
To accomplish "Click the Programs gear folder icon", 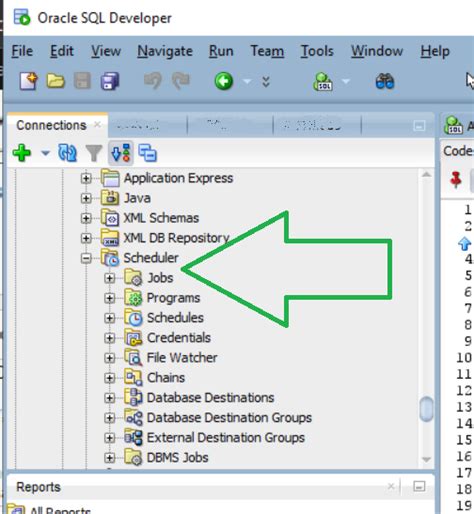I will (133, 298).
